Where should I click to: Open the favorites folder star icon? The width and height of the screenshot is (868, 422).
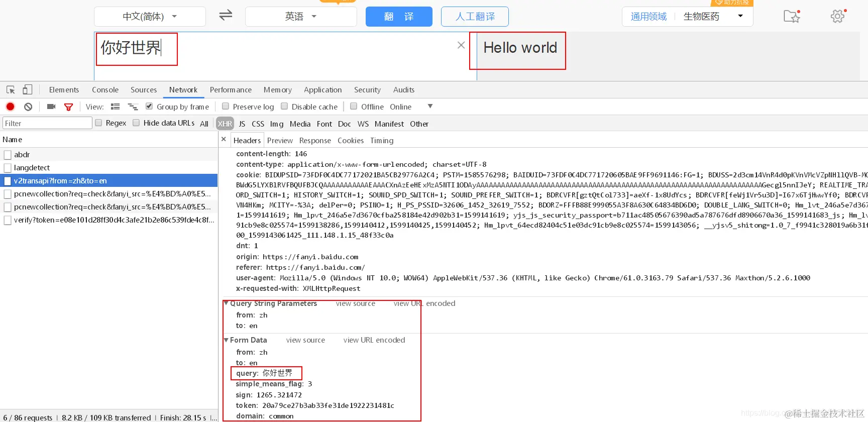tap(792, 16)
